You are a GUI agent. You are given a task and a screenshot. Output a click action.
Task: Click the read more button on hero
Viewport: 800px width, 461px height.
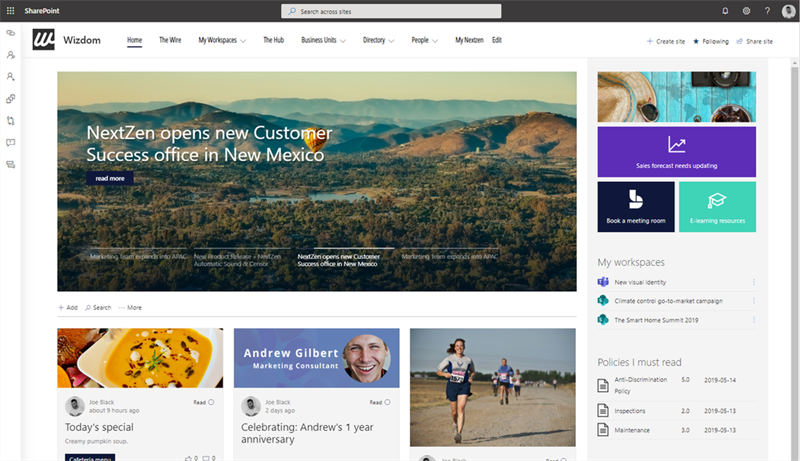(110, 178)
